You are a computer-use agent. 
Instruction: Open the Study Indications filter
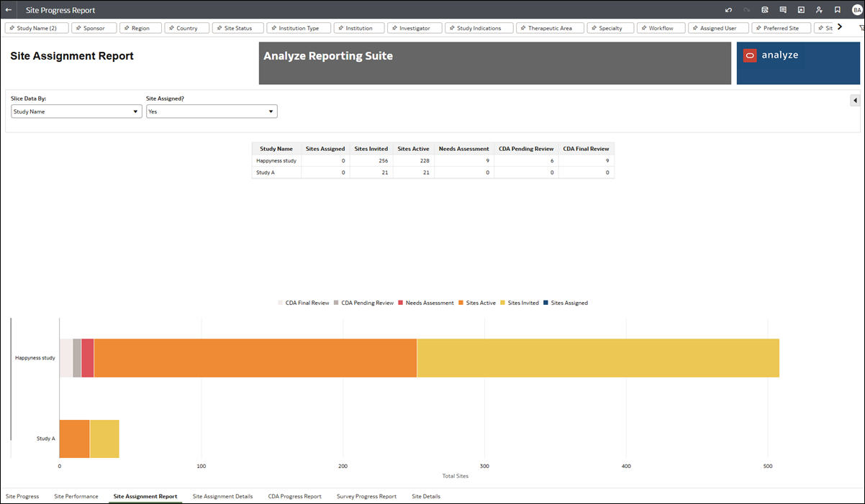click(x=479, y=28)
